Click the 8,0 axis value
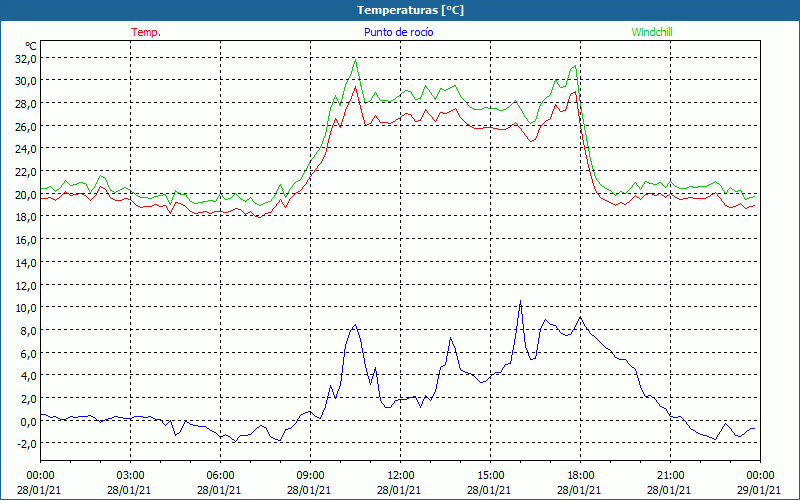800x500 pixels. click(29, 331)
